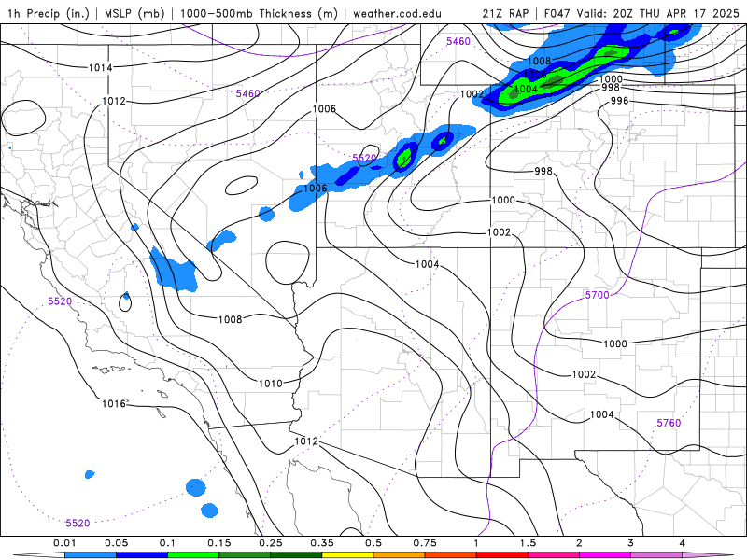The width and height of the screenshot is (747, 560).
Task: Click the orange-red 0.75–1 legend swatch
Action: point(451,555)
